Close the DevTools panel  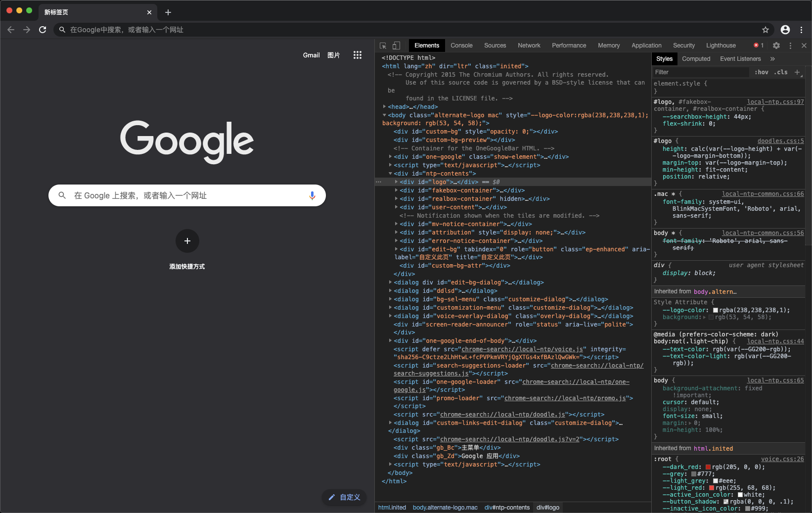[x=804, y=46]
